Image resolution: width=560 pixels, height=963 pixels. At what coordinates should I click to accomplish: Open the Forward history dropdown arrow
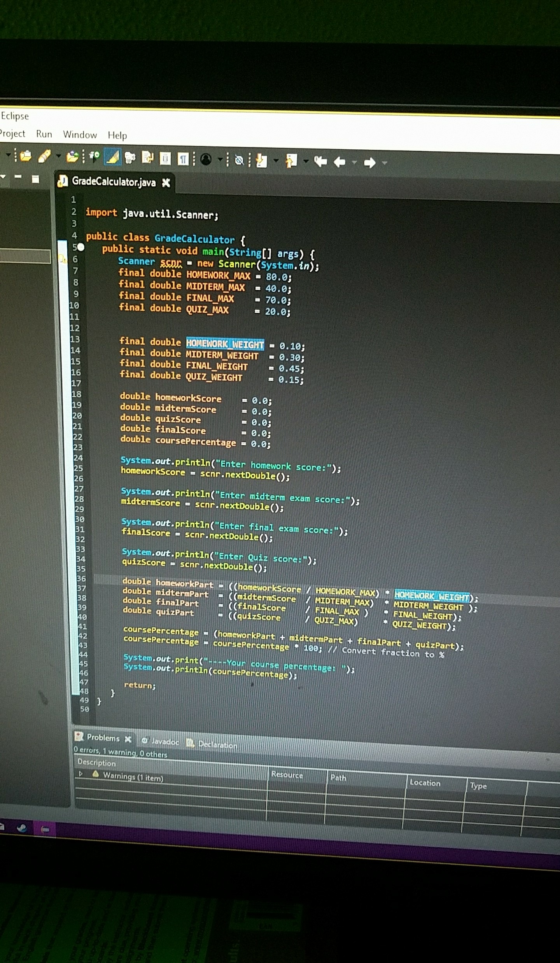tap(384, 163)
